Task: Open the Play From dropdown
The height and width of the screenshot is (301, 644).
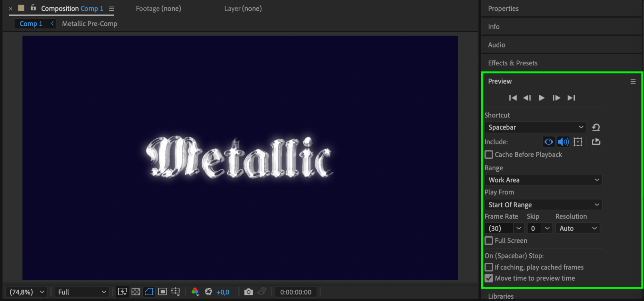Action: click(x=543, y=205)
